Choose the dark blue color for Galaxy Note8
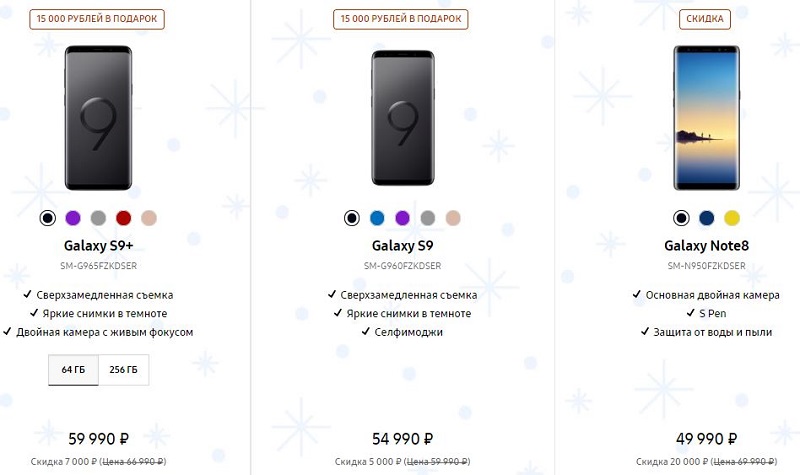 click(x=706, y=217)
